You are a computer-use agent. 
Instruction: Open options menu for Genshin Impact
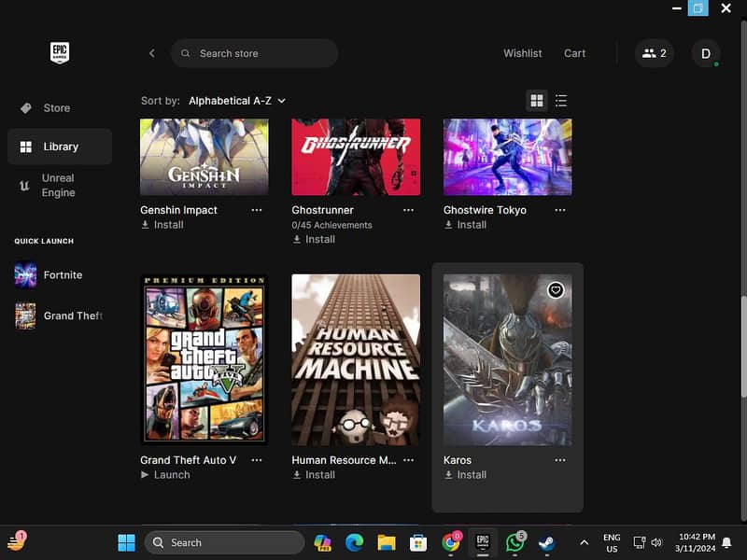tap(257, 210)
